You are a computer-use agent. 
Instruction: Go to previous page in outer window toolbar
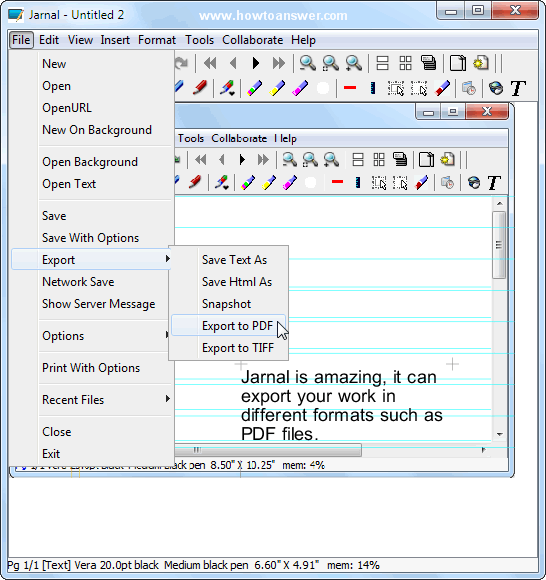pos(233,64)
